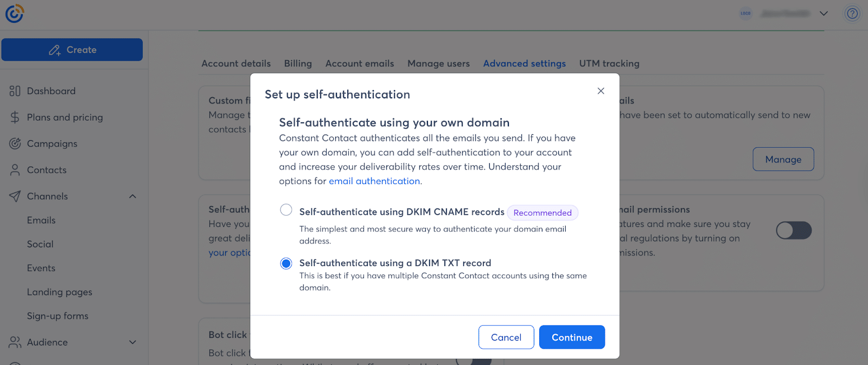Click the Create button
868x365 pixels.
(72, 50)
